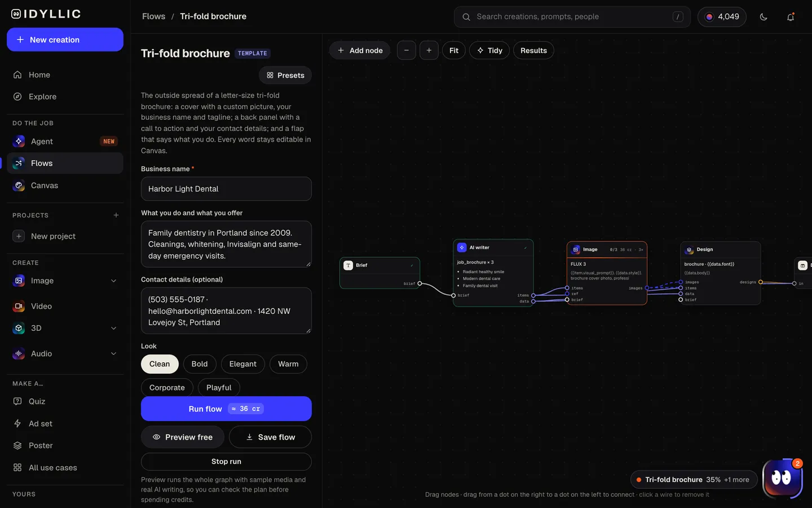Click the Idyllic logo in the sidebar
Viewport: 812px width, 508px height.
point(46,14)
